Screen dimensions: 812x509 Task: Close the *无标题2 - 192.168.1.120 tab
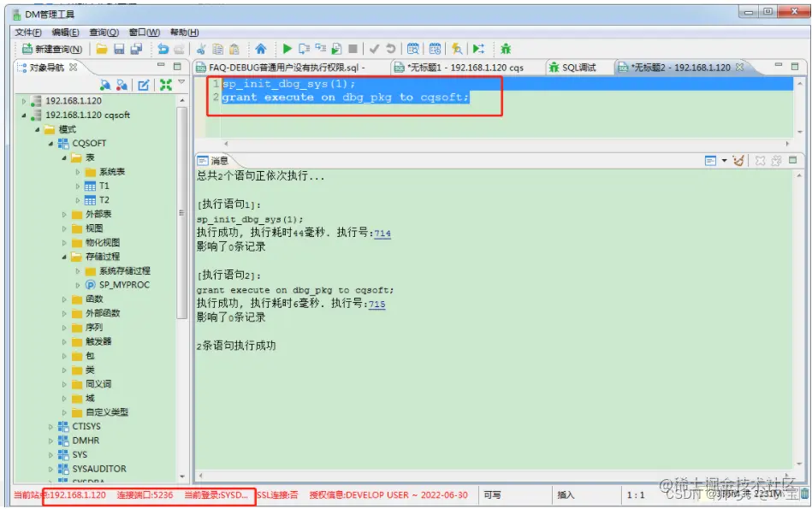coord(739,67)
